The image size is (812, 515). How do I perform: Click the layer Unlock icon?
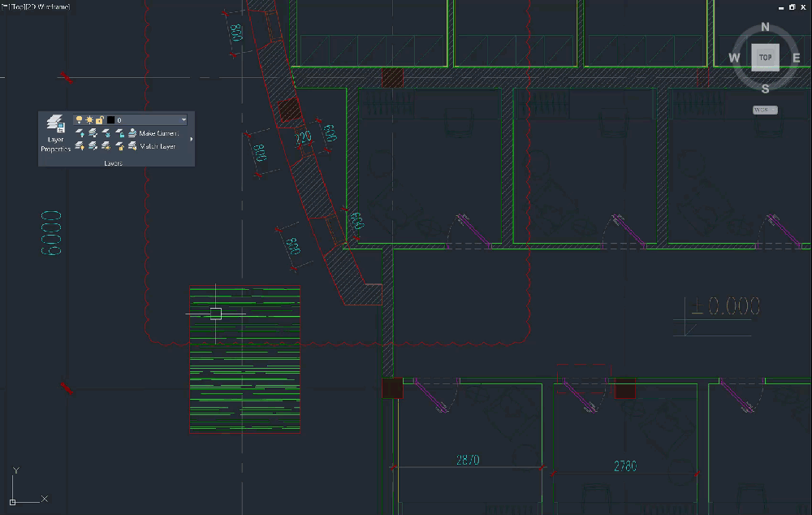(119, 146)
